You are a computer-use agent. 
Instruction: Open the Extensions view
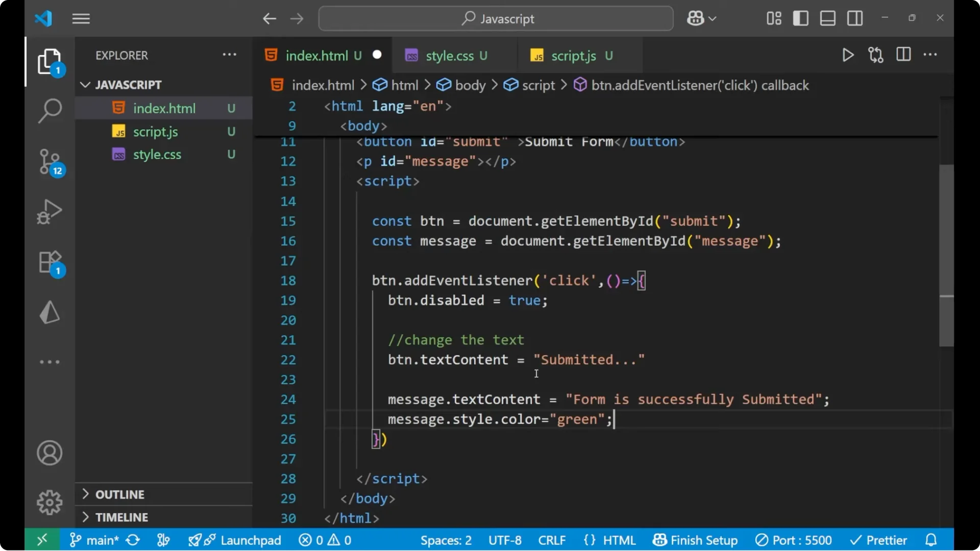point(50,262)
